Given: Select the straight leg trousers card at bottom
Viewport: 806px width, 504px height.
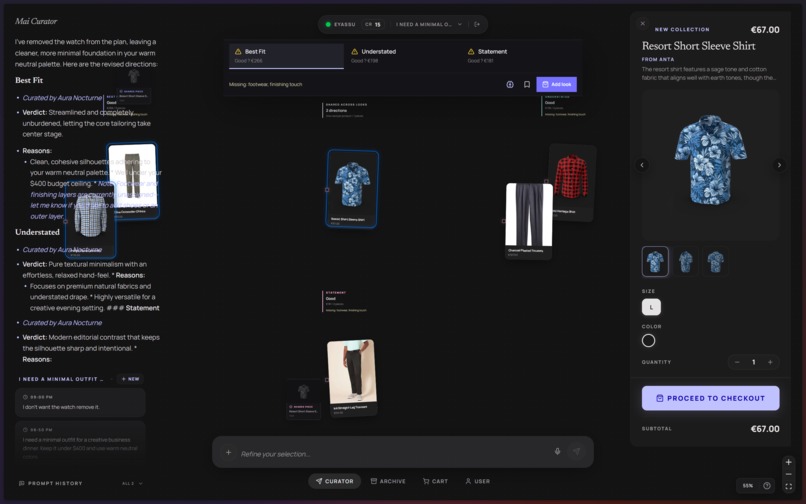Looking at the screenshot, I should pos(352,376).
